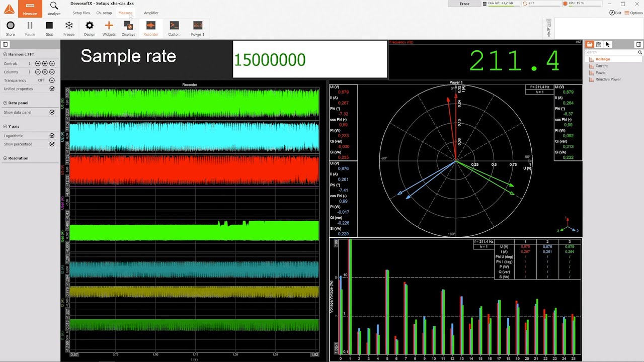Open the Columns dropdown arrow
This screenshot has height=362, width=644.
pos(52,72)
